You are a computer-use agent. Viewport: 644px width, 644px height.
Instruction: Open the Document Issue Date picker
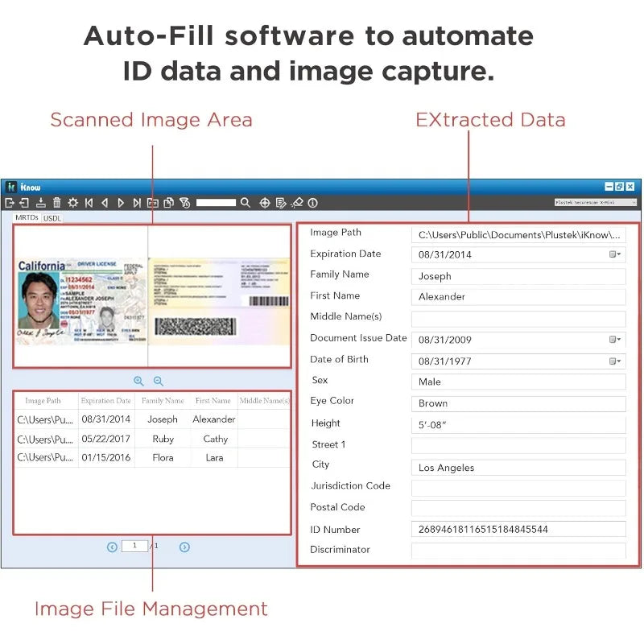(615, 340)
